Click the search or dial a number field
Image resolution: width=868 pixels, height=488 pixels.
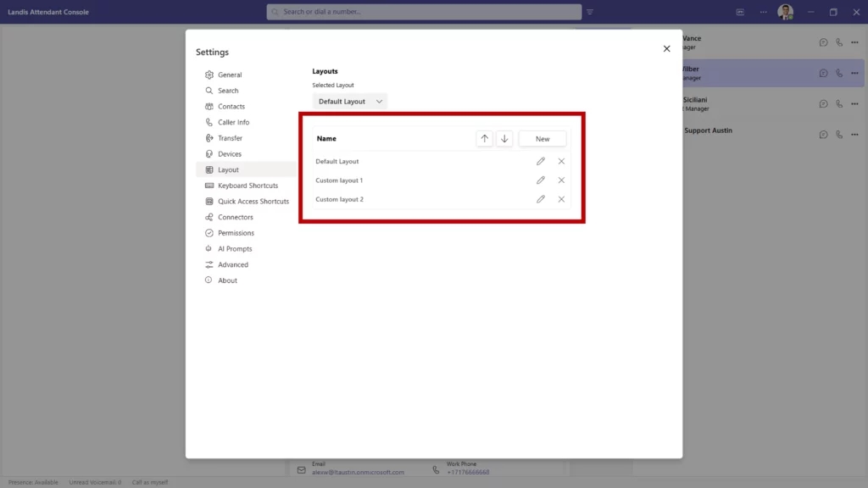coord(424,12)
